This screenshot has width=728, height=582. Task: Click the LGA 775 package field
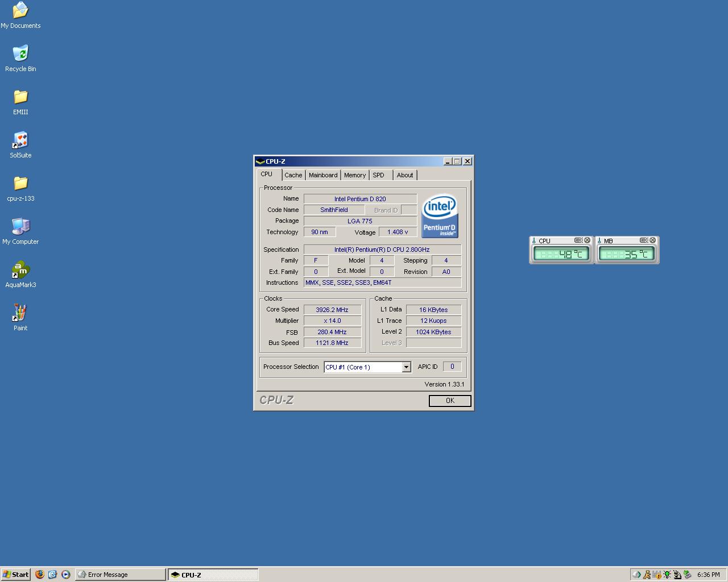(360, 221)
